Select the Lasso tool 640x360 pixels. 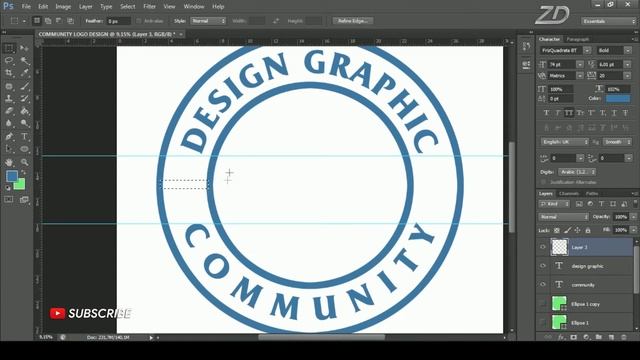(x=9, y=61)
